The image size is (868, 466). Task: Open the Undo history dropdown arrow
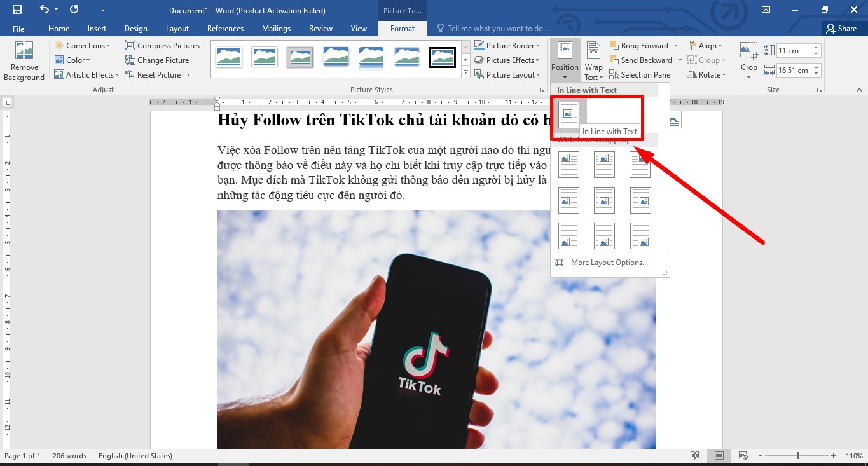coord(57,10)
